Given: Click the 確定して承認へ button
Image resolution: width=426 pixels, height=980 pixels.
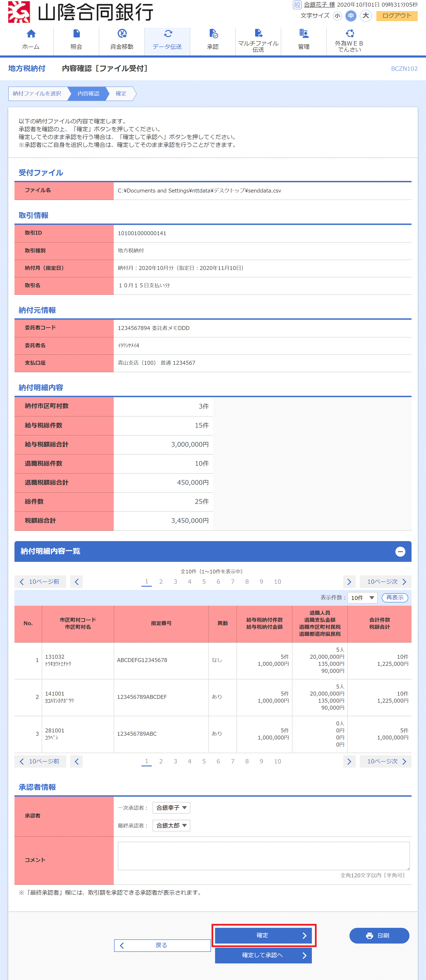Looking at the screenshot, I should pos(263,955).
